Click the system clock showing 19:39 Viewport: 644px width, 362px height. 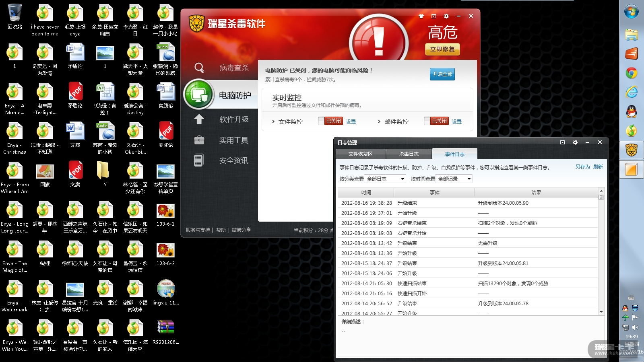pos(632,337)
